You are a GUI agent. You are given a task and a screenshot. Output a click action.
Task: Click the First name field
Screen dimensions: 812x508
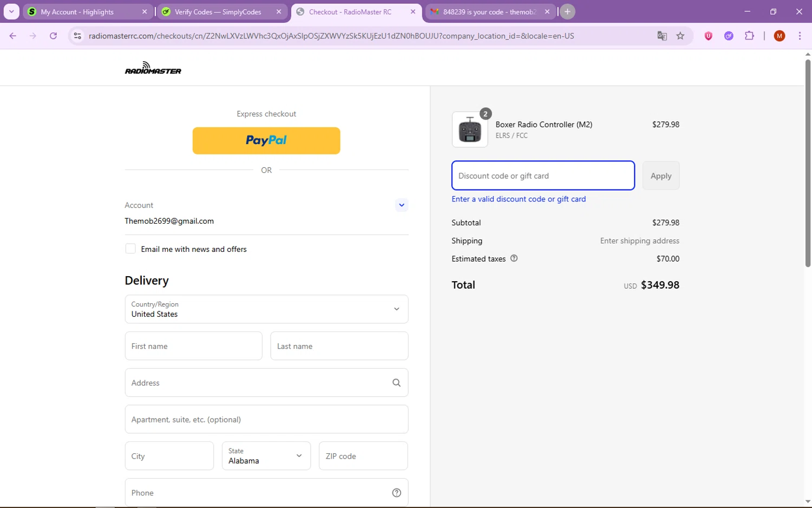point(193,346)
